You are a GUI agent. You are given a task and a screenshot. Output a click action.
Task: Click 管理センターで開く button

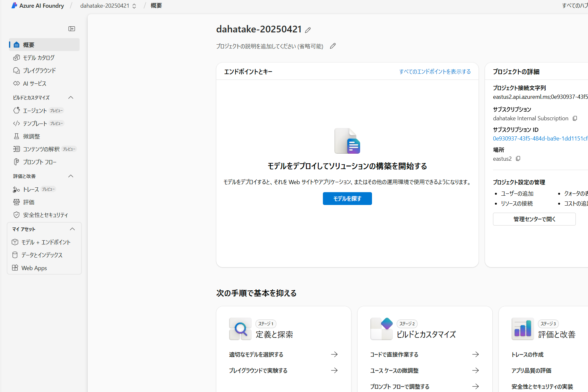pos(534,219)
